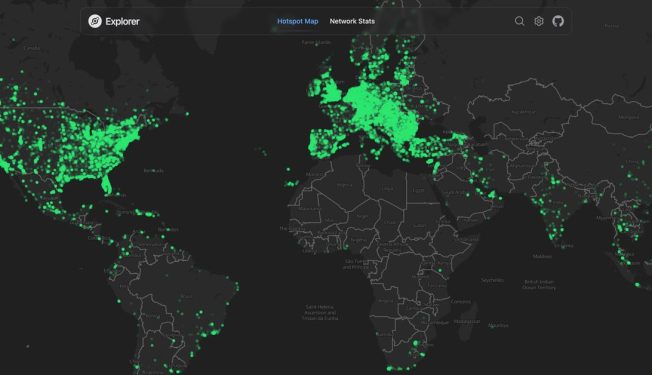The image size is (652, 375).
Task: Click the British Indian Ocean Territory label
Action: pos(539,285)
